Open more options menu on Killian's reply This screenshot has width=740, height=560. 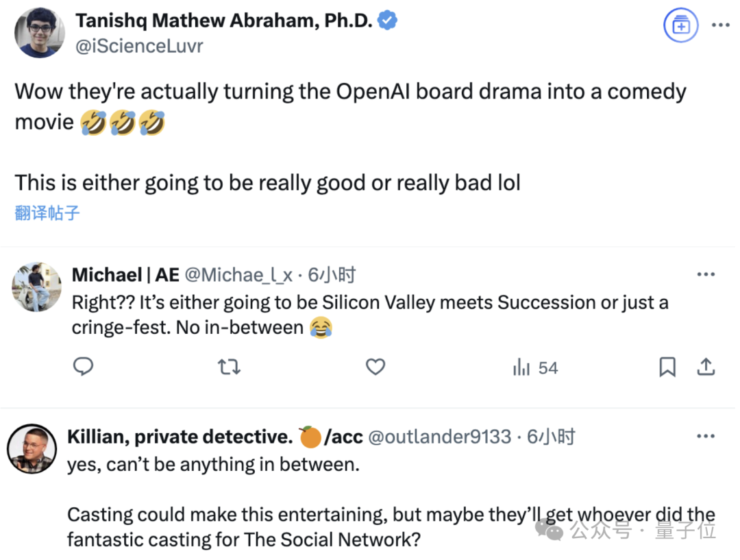click(x=706, y=436)
